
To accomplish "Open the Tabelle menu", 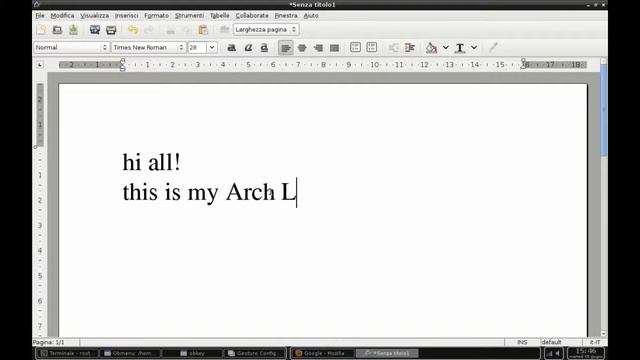I will (220, 16).
